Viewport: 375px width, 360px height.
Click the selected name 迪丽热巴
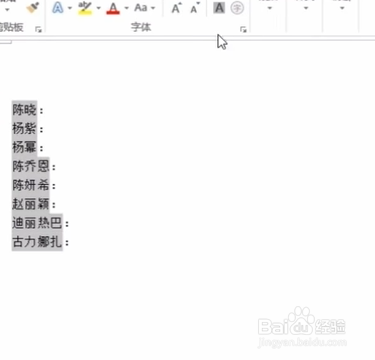pos(37,223)
